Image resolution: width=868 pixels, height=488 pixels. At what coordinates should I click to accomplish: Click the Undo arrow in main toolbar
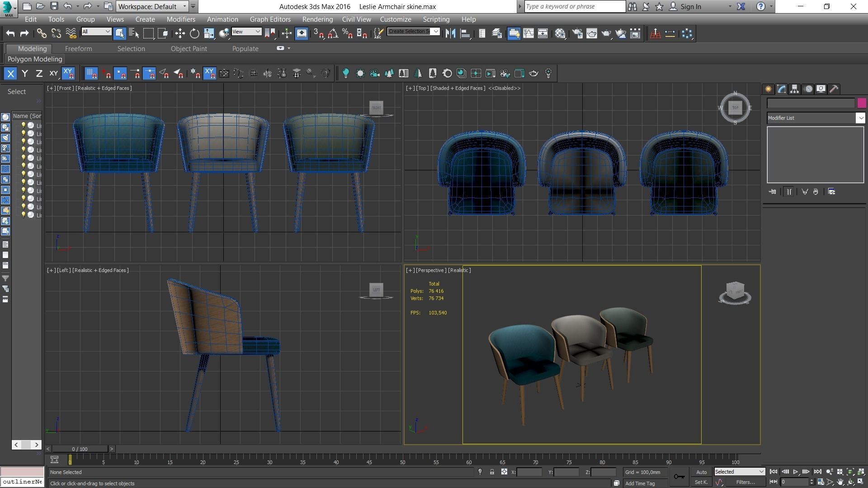point(10,33)
